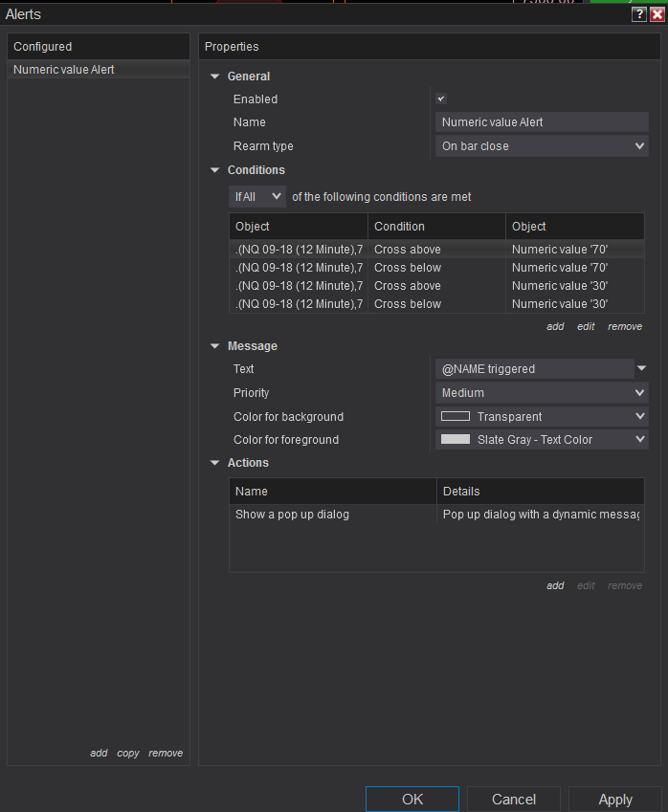Close the Alerts dialog window
The image size is (668, 812).
[x=657, y=14]
